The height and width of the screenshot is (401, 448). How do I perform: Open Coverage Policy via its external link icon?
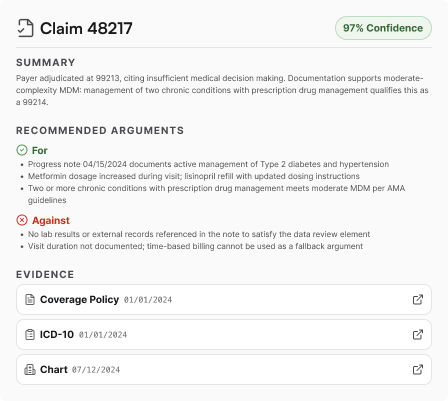click(418, 299)
